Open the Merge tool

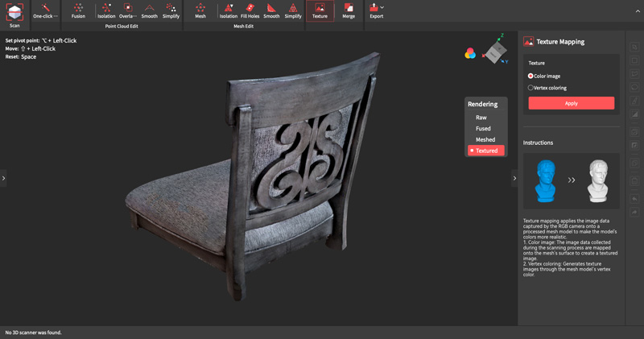tap(349, 11)
